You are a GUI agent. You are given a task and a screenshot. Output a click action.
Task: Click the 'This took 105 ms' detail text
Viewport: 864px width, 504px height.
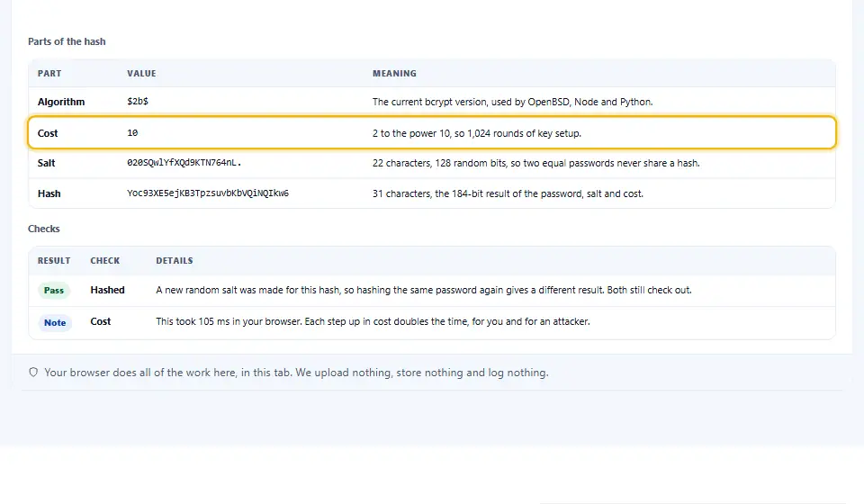373,321
